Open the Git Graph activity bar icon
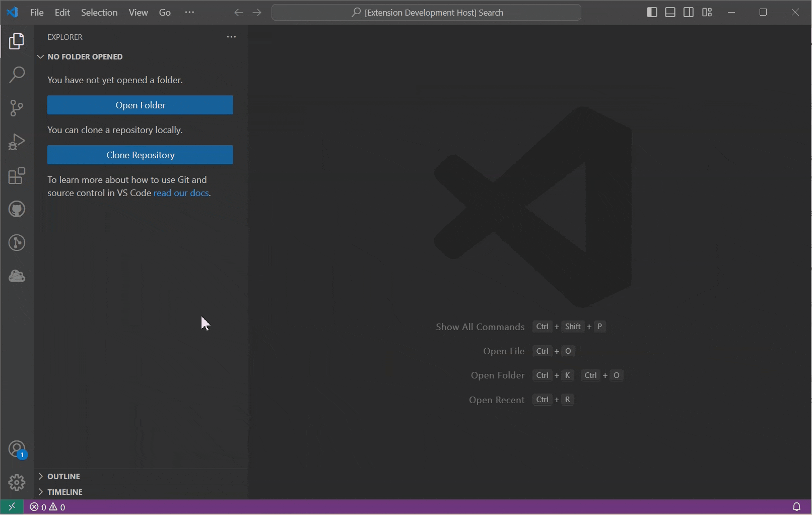Screen dimensions: 812x515 (17, 243)
